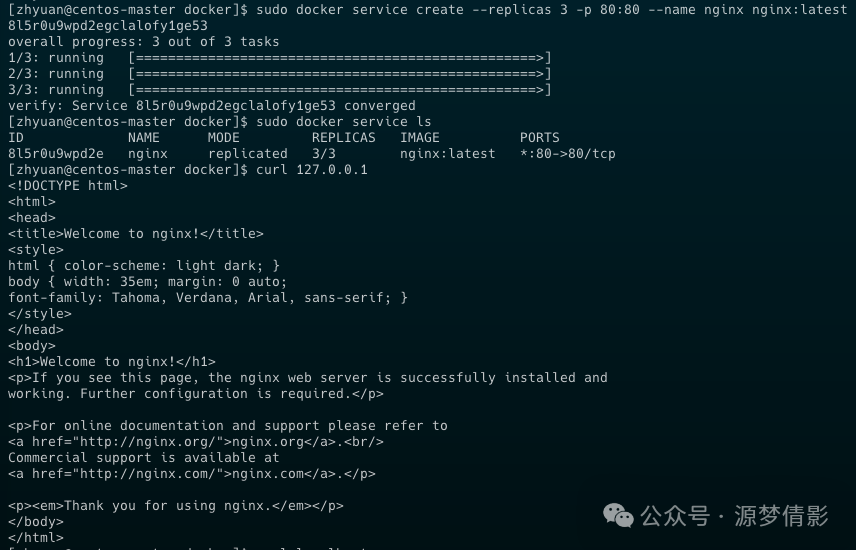Viewport: 856px width, 550px height.
Task: Click the 2/3 running progress bar
Action: pos(340,74)
